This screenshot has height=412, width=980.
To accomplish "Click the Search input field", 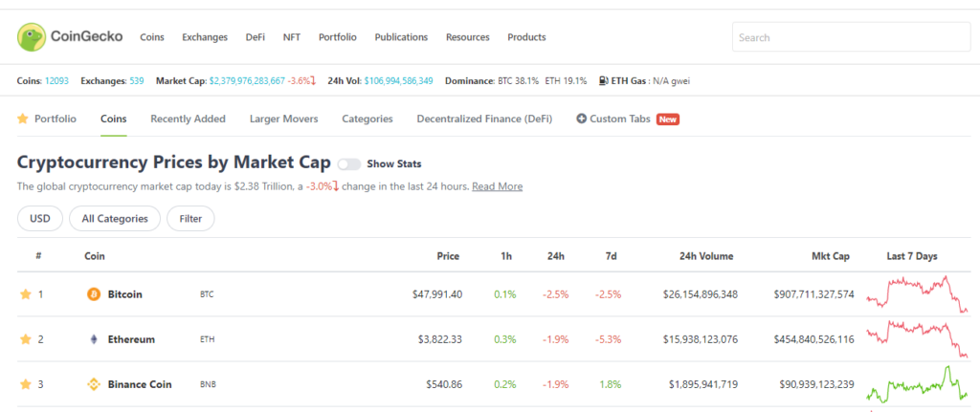I will (x=851, y=37).
